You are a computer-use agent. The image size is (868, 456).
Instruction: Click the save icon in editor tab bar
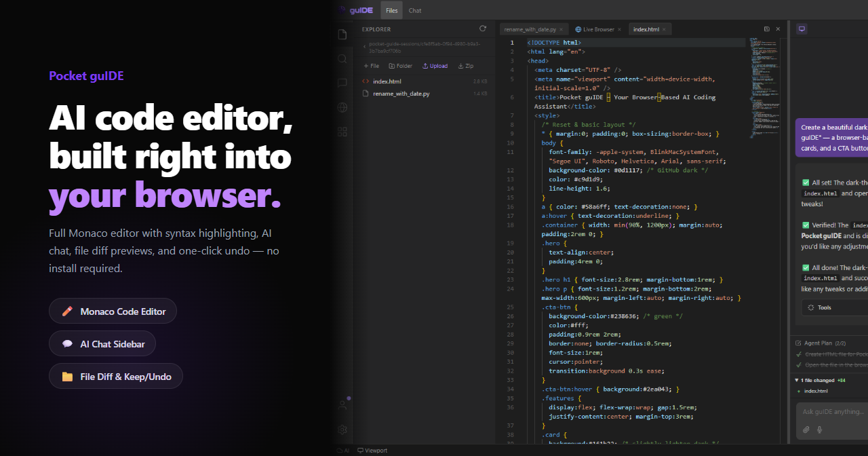point(767,29)
